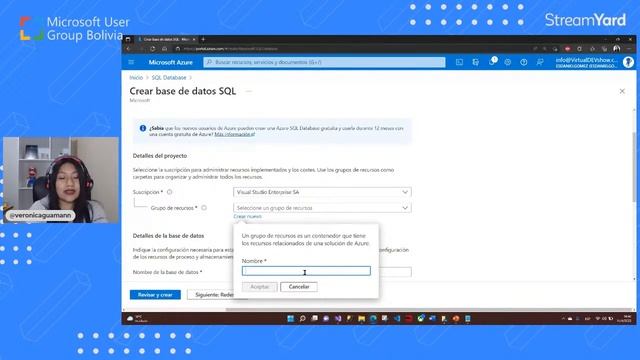The width and height of the screenshot is (640, 360).
Task: Click the ellipsis next to the blade title
Action: 249,91
